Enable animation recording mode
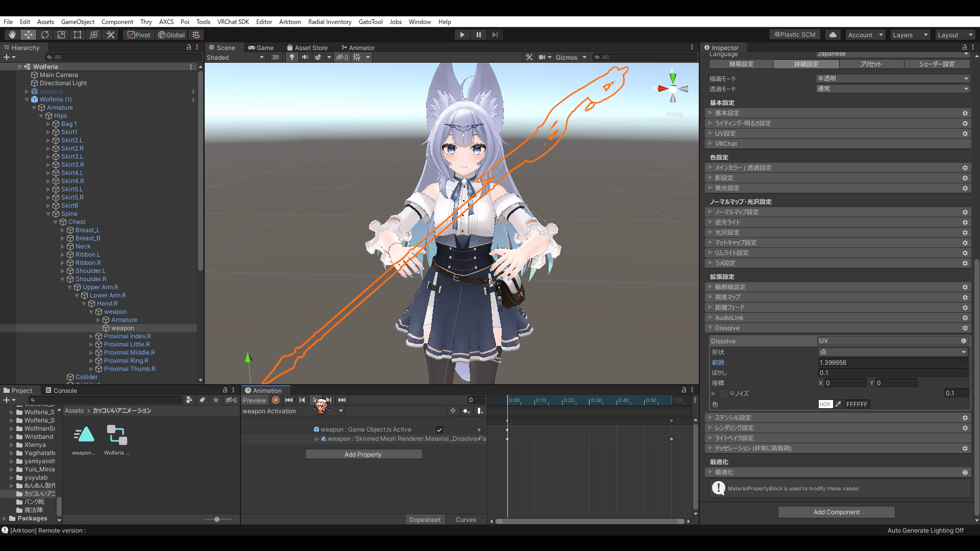Screen dimensions: 980x551 276,400
